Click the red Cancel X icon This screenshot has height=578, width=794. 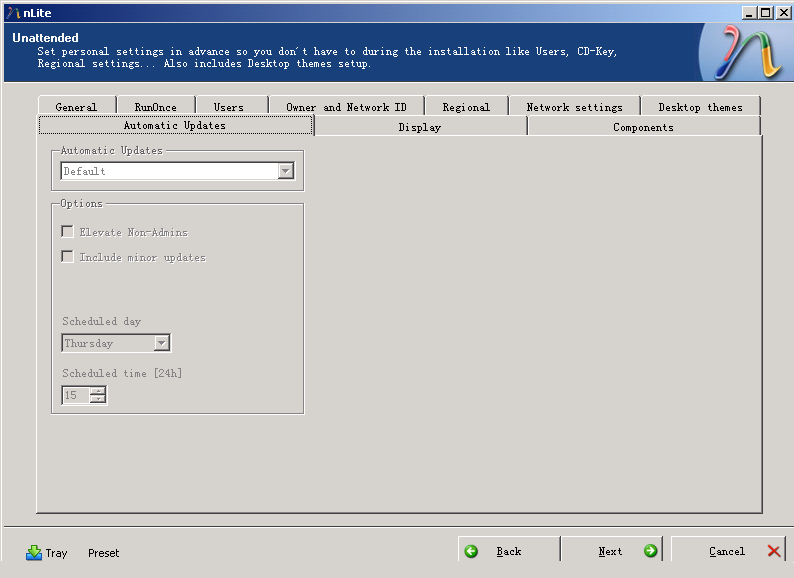[774, 551]
